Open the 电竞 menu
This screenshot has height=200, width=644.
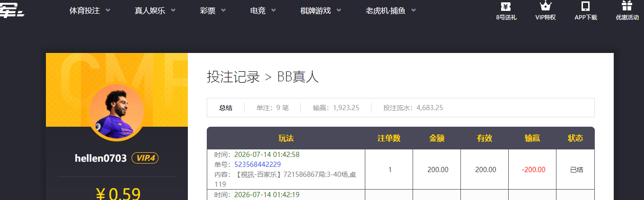(258, 10)
